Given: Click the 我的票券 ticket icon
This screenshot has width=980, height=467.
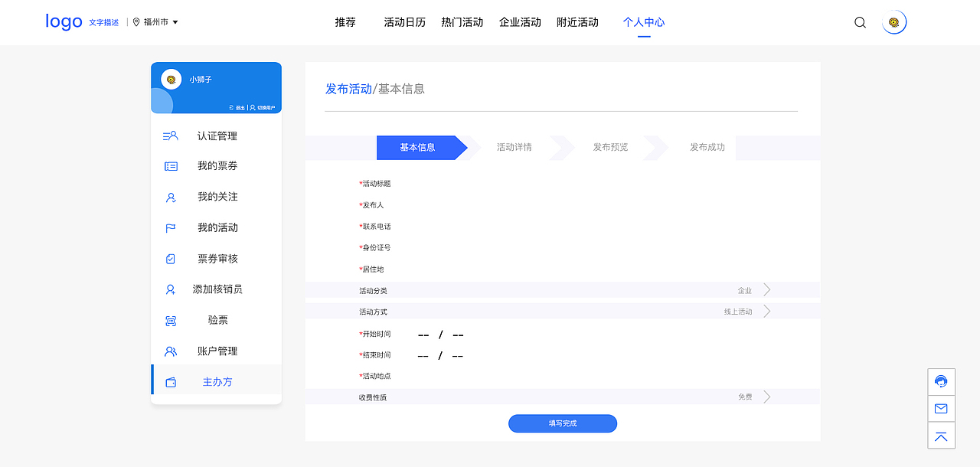Looking at the screenshot, I should 170,166.
